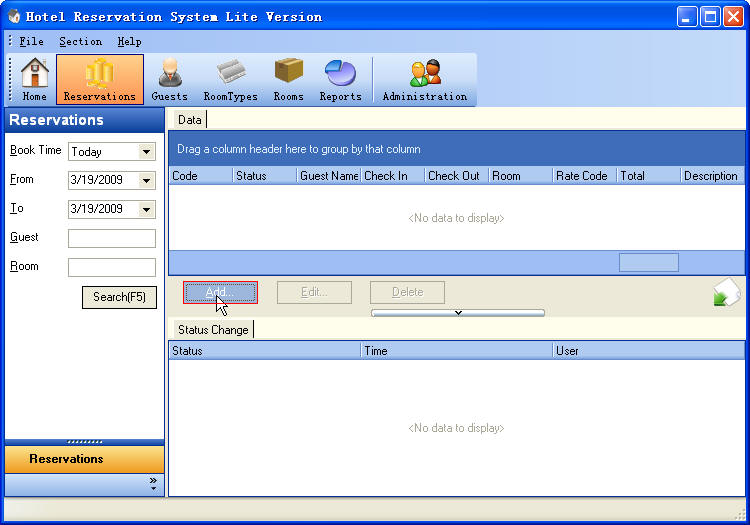Sort by the Check In column header
Screen dimensions: 750x525
[392, 176]
